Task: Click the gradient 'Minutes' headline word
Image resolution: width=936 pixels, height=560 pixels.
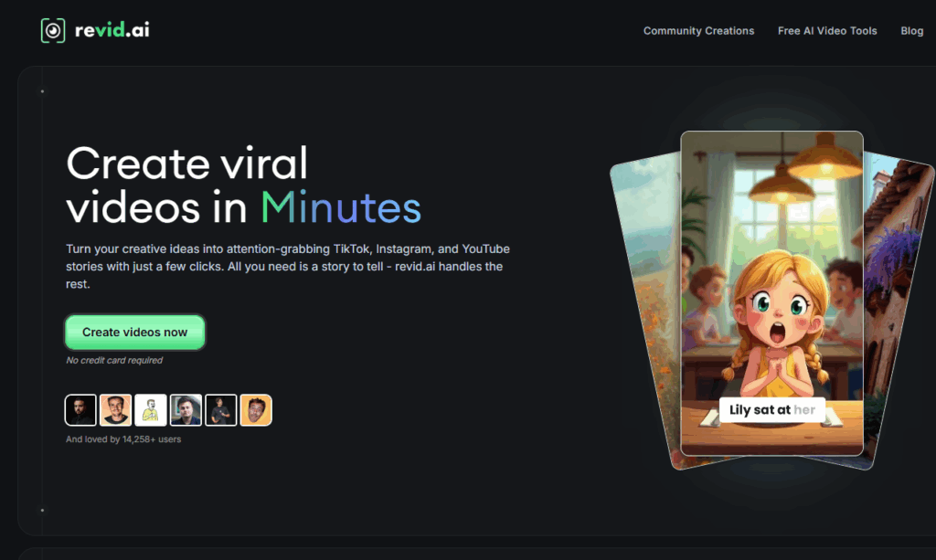Action: point(341,207)
